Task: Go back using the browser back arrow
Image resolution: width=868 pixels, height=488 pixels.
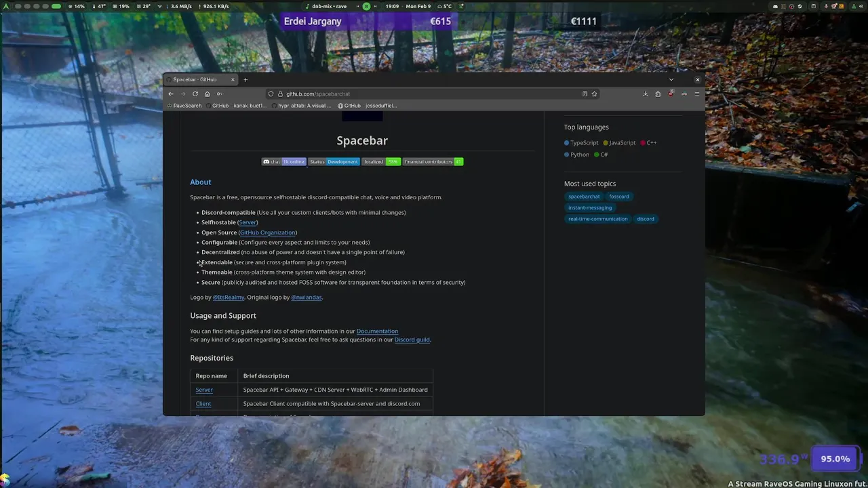Action: [x=171, y=94]
